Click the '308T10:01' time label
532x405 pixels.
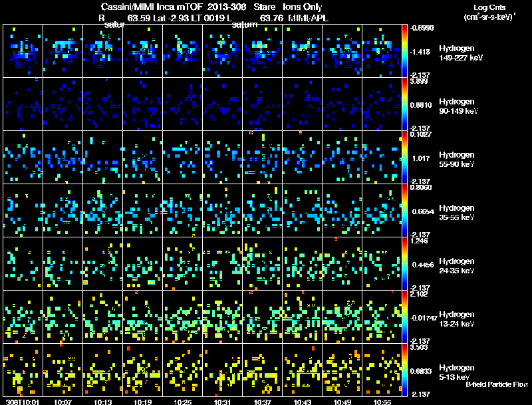click(x=23, y=402)
